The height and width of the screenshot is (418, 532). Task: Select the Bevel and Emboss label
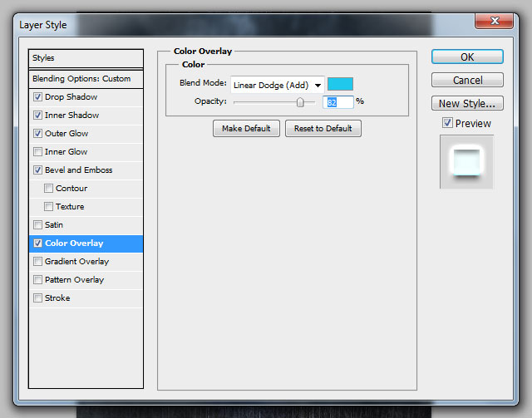(x=79, y=170)
